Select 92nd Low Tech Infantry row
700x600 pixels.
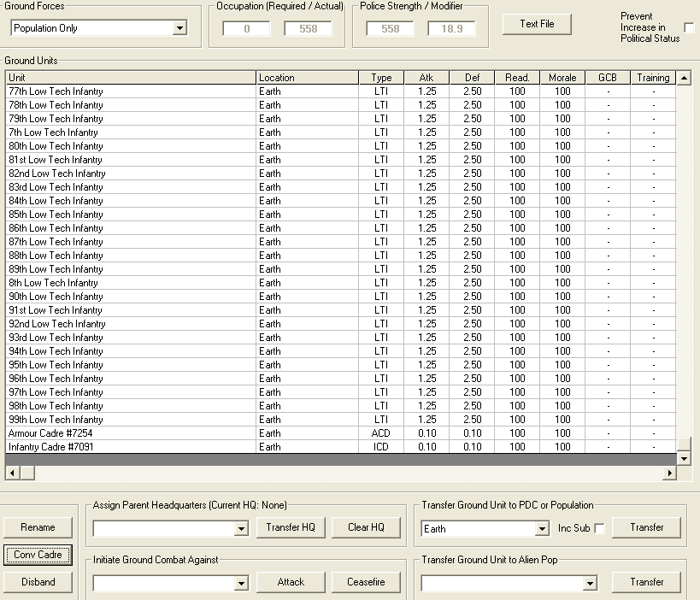pos(341,324)
